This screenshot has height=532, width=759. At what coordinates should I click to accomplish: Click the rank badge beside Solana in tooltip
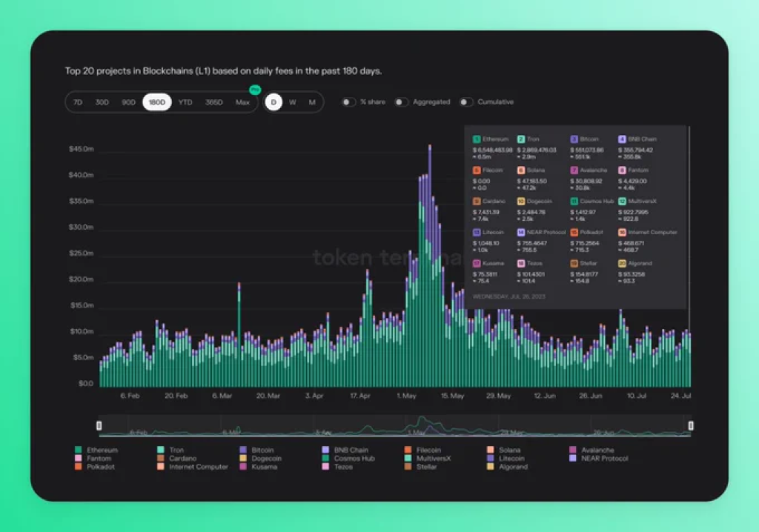pos(521,170)
